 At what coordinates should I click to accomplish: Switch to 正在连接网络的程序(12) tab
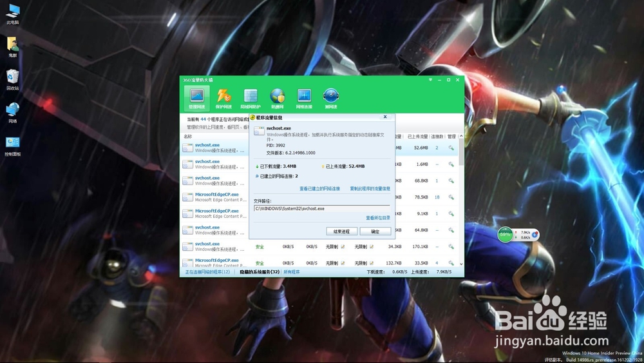point(207,272)
